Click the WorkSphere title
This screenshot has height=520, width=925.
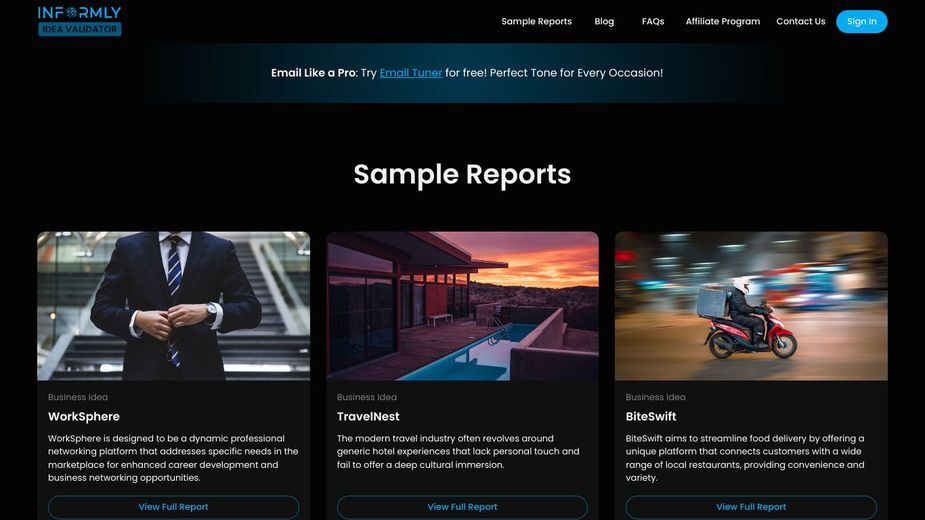click(84, 416)
